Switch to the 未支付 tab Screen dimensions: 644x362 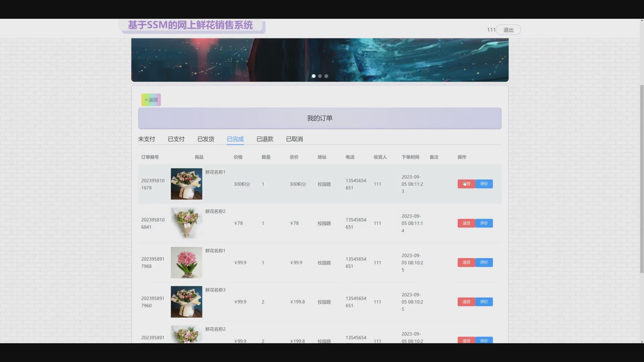[x=147, y=139]
